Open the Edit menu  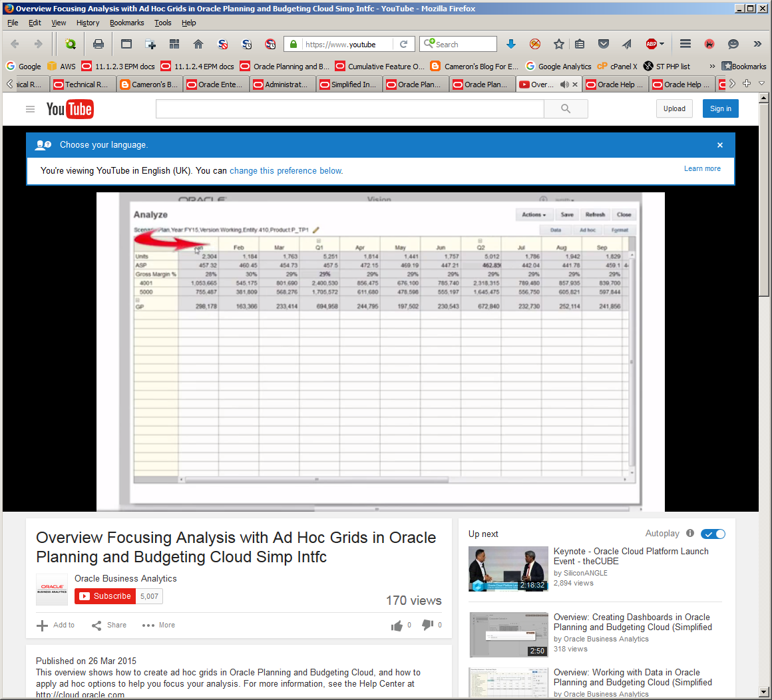pos(35,23)
